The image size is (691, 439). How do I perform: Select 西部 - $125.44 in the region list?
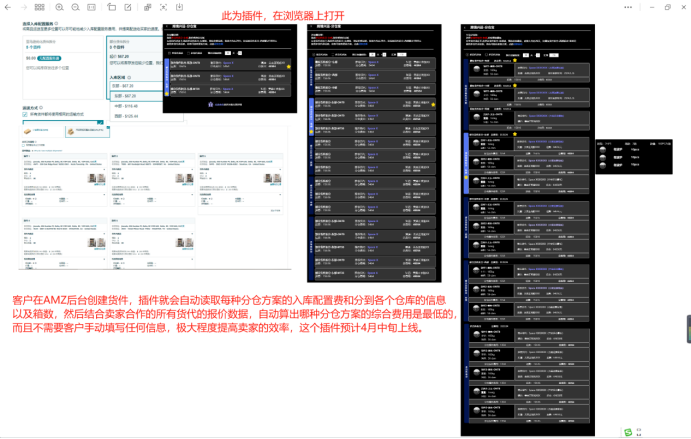(x=126, y=116)
